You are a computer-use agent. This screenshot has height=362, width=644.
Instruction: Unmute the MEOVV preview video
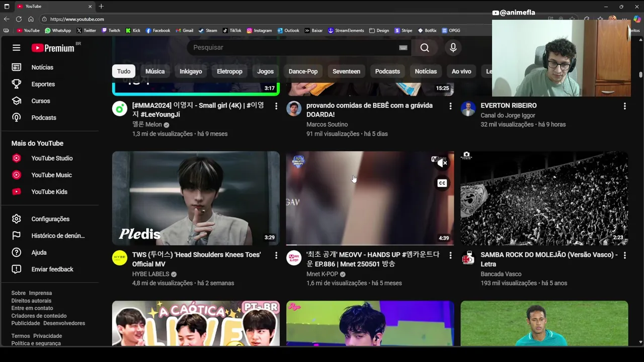coord(442,162)
